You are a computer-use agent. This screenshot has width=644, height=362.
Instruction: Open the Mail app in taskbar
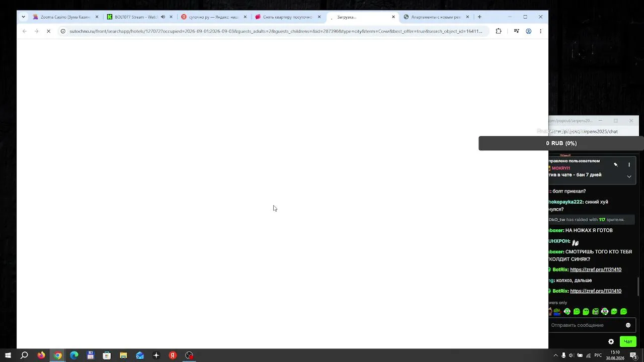click(x=140, y=355)
